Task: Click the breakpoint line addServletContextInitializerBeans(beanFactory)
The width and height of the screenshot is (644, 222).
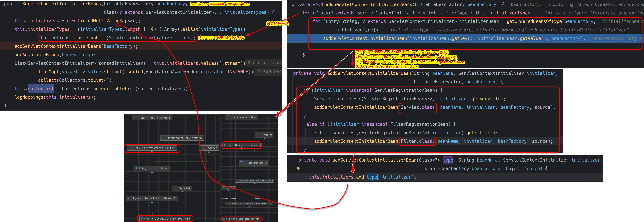Action: click(x=76, y=46)
